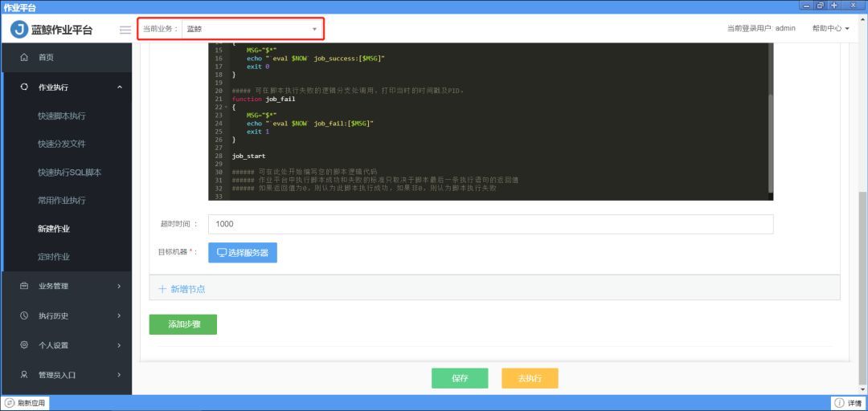Image resolution: width=868 pixels, height=411 pixels.
Task: Open 快速分发文件 menu item
Action: point(62,144)
